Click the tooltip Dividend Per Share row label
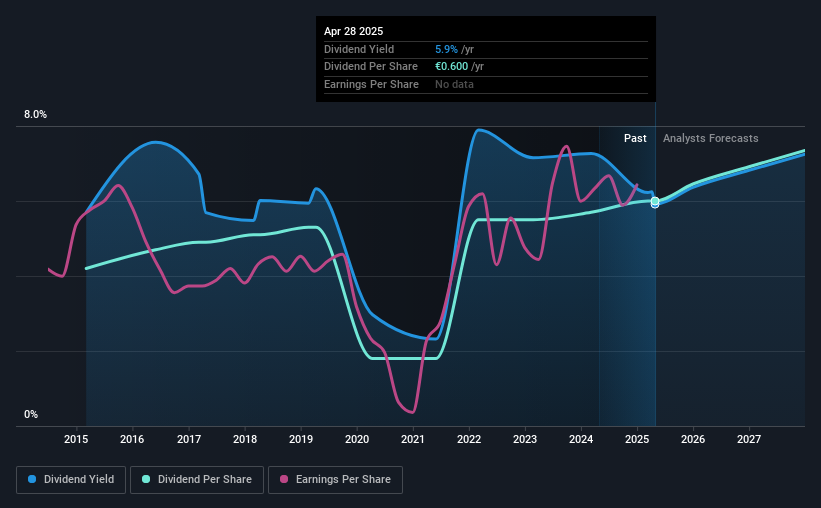The width and height of the screenshot is (821, 508). coord(371,67)
